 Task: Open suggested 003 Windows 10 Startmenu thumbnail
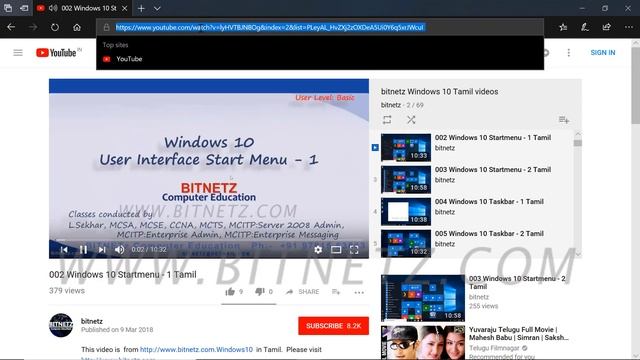click(423, 298)
